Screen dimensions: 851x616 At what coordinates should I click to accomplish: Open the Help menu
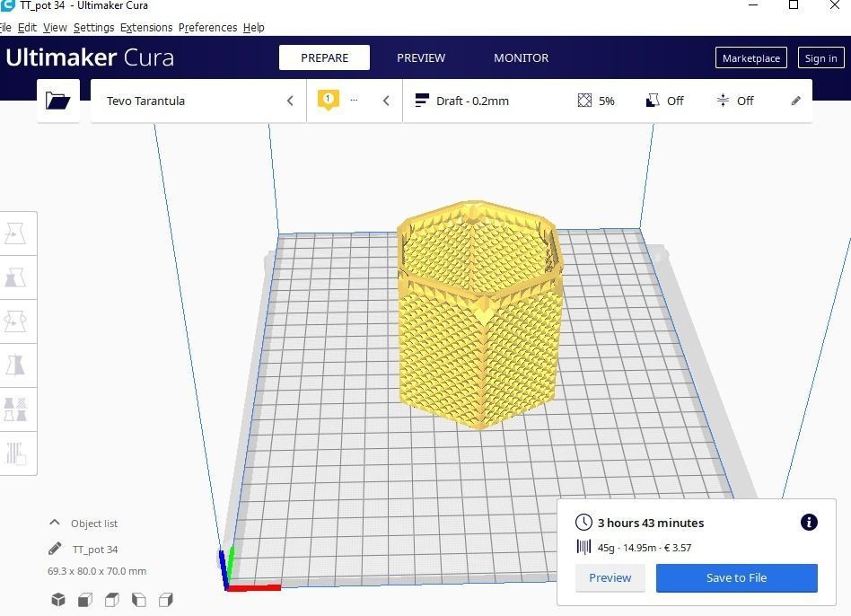(253, 27)
